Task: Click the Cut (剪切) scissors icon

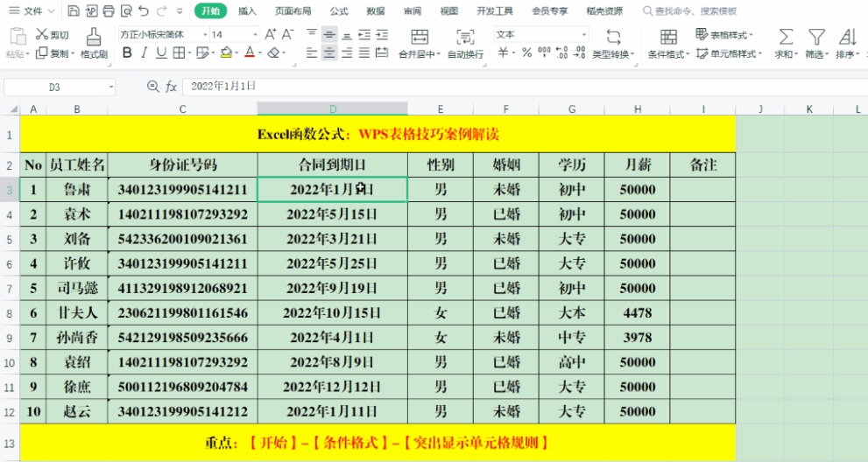Action: point(42,35)
